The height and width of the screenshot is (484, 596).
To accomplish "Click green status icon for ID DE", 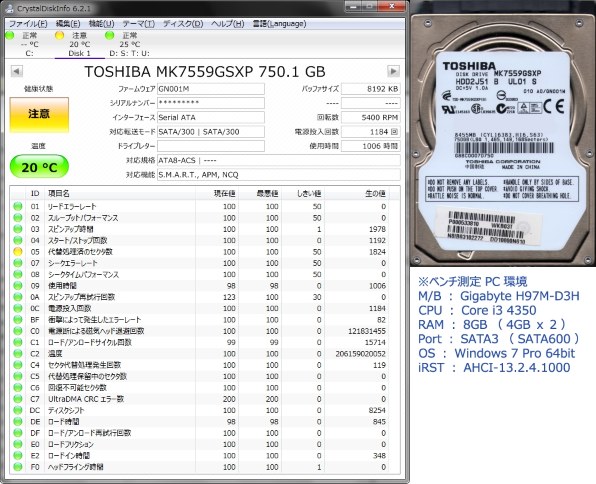I will [17, 422].
